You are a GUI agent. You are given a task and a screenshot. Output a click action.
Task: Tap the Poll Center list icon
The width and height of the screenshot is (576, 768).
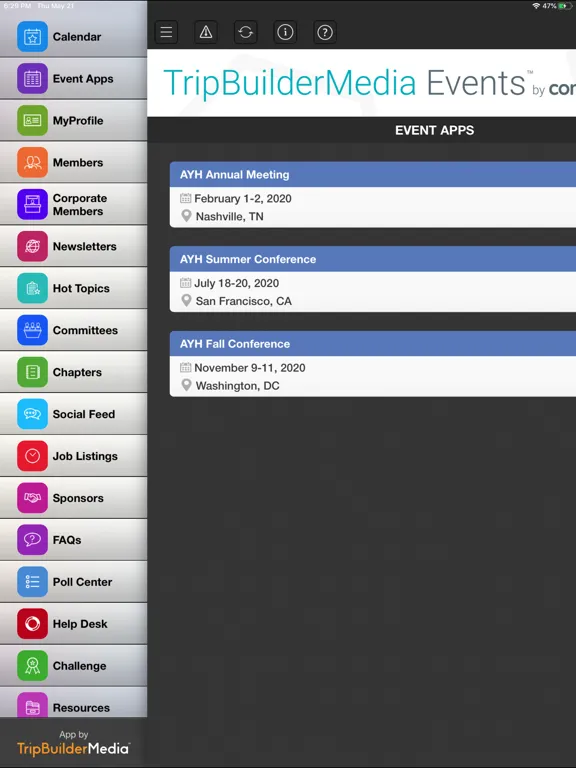click(x=32, y=582)
